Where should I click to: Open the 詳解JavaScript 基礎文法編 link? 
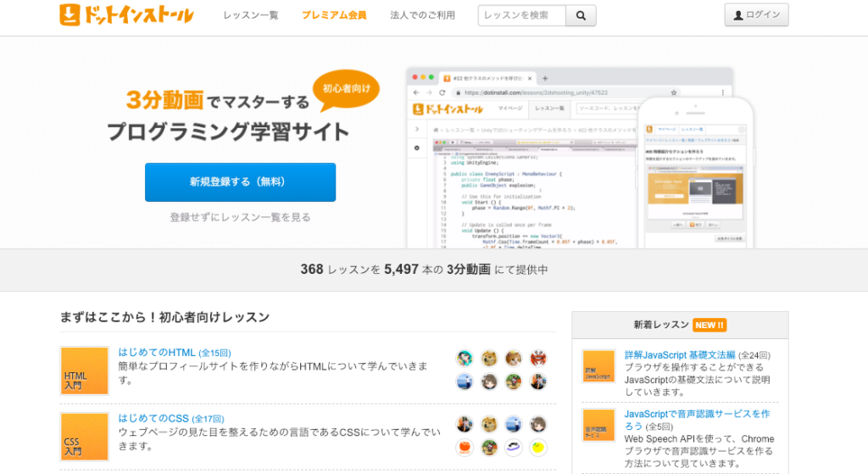click(x=680, y=355)
